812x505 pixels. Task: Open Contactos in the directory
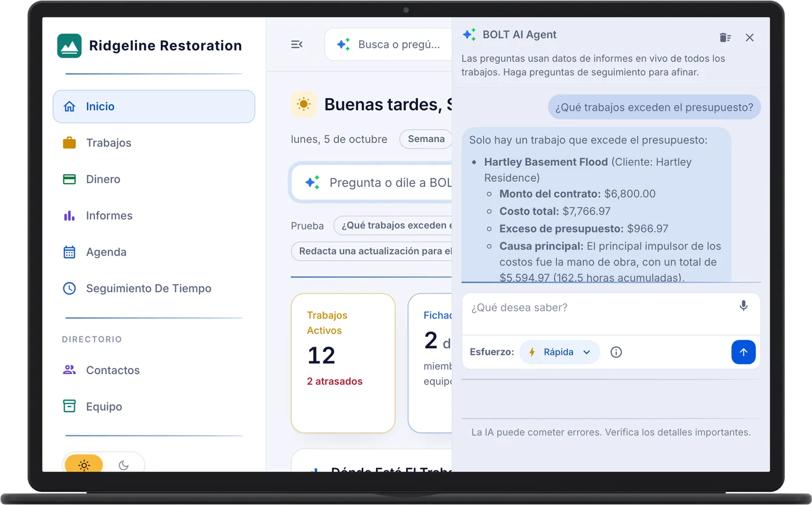coord(154,370)
